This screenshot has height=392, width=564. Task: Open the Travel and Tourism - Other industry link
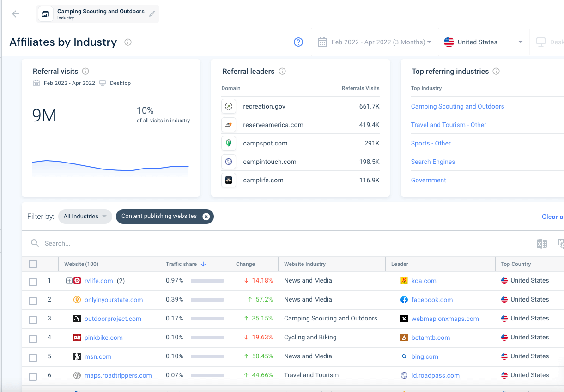pos(448,125)
